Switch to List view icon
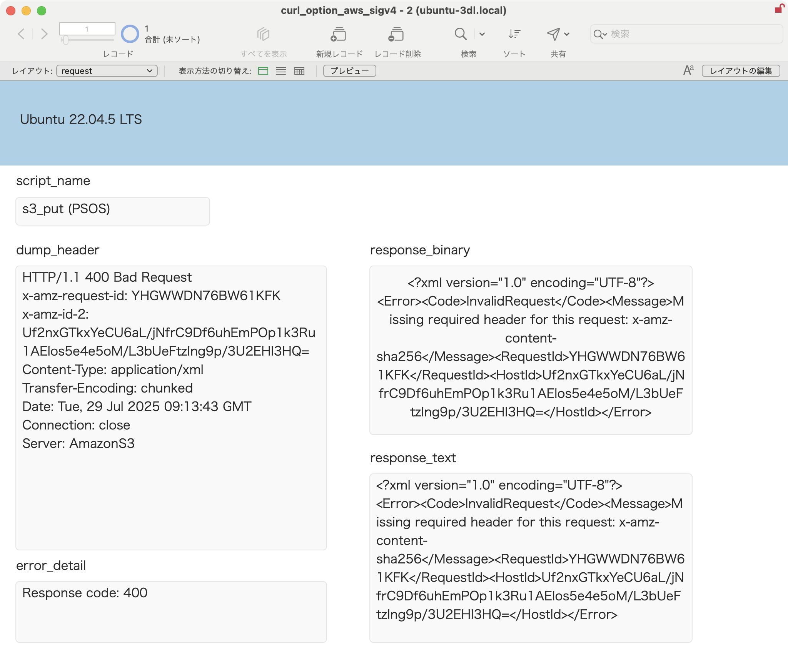 coord(281,71)
